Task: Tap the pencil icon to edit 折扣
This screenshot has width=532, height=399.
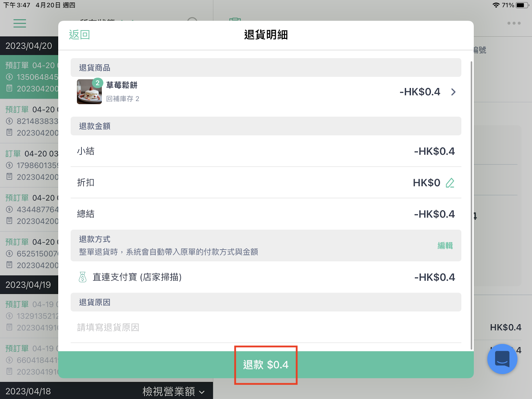Action: 450,183
